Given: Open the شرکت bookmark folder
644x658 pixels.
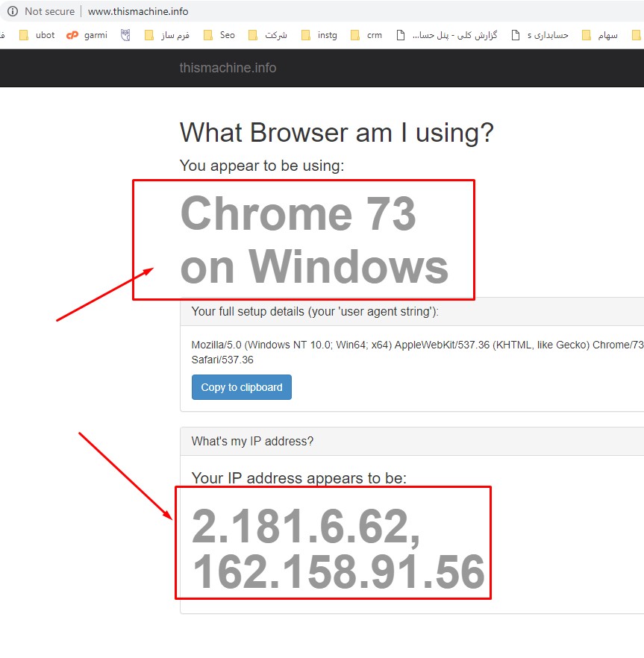Looking at the screenshot, I should 267,35.
